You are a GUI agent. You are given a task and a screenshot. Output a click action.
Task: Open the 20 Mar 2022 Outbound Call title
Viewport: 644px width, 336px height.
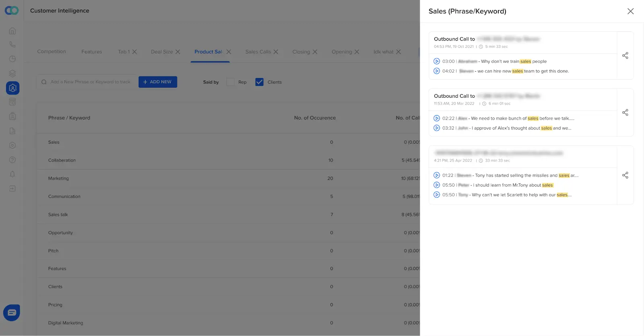pyautogui.click(x=454, y=96)
